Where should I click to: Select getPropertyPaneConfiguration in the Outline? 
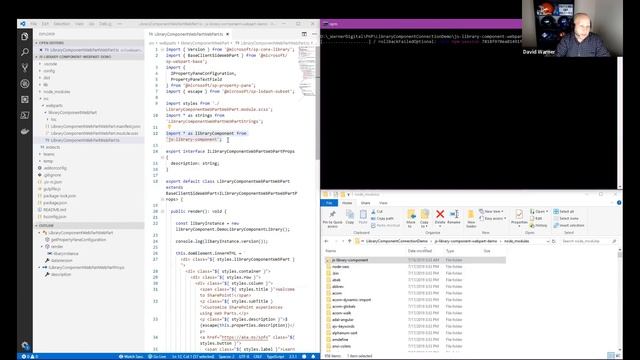78,240
